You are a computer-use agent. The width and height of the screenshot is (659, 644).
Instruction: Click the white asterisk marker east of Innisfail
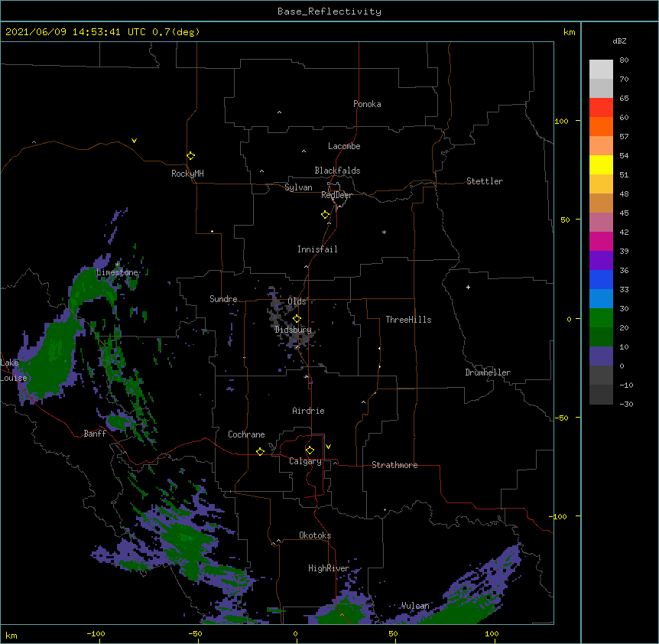pyautogui.click(x=384, y=232)
